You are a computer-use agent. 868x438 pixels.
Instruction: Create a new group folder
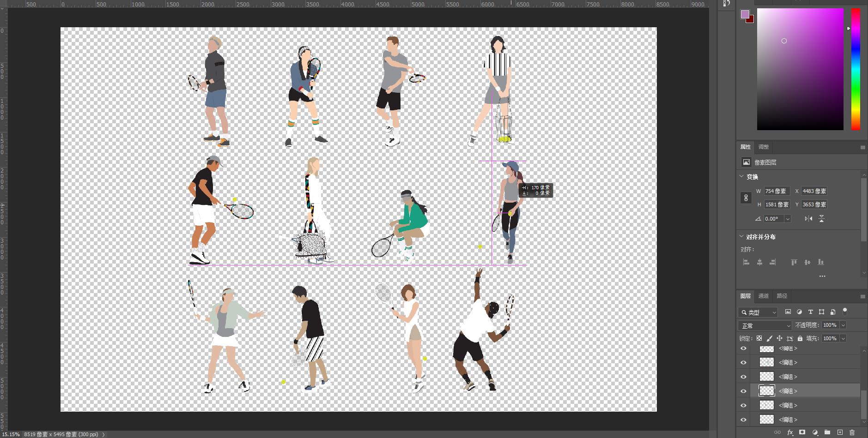click(827, 432)
